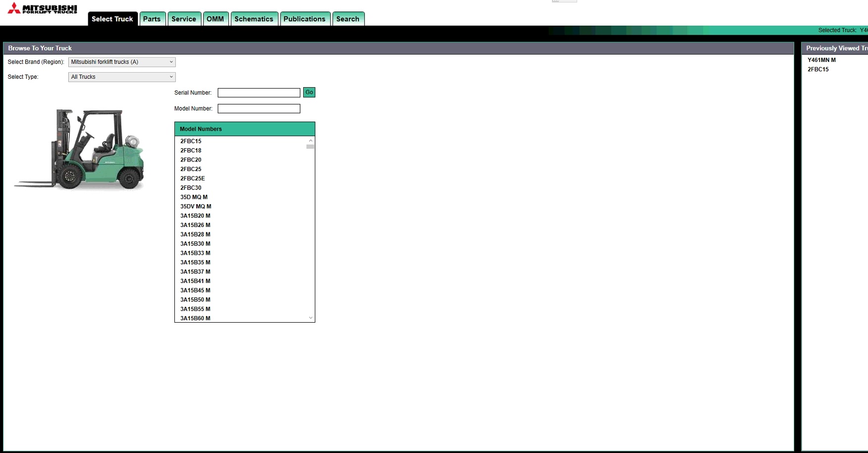Select model 3A15B37 M
Viewport: 868px width, 453px height.
point(195,272)
